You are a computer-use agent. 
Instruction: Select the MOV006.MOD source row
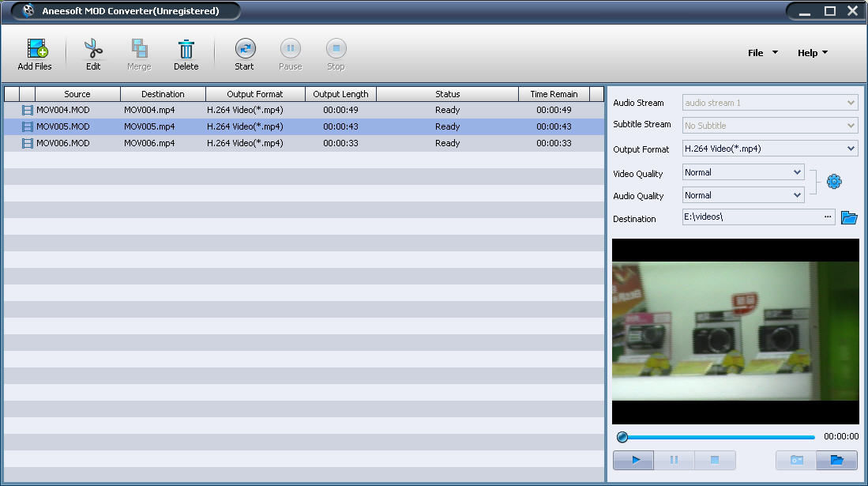pos(62,144)
